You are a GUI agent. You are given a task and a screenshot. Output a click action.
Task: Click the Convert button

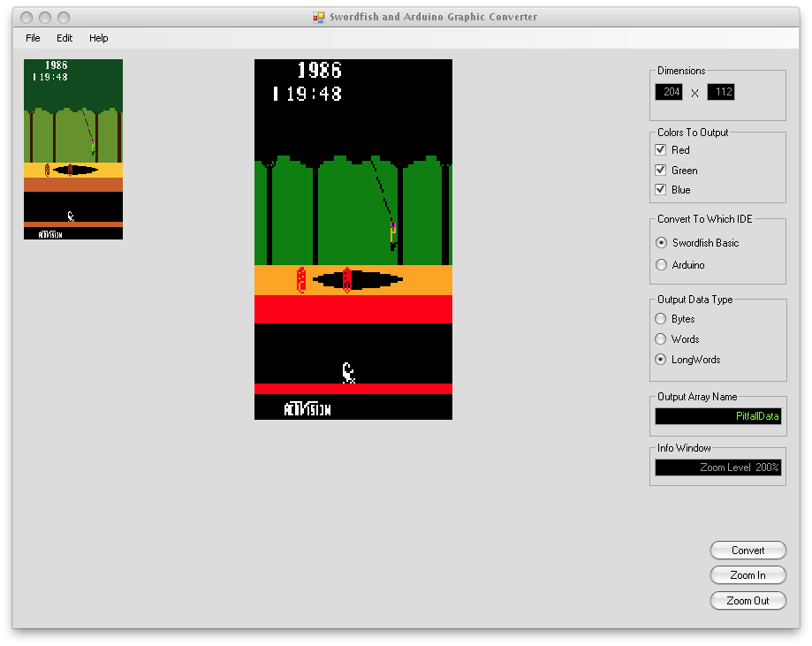click(747, 551)
